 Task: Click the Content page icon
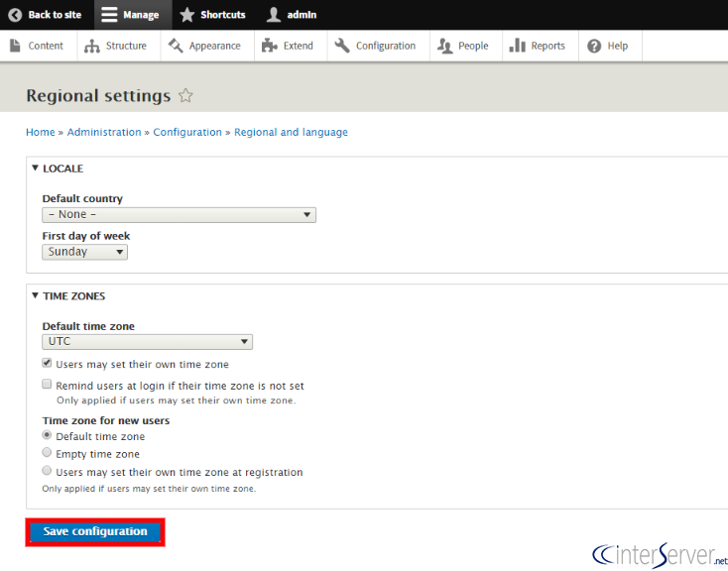click(15, 46)
